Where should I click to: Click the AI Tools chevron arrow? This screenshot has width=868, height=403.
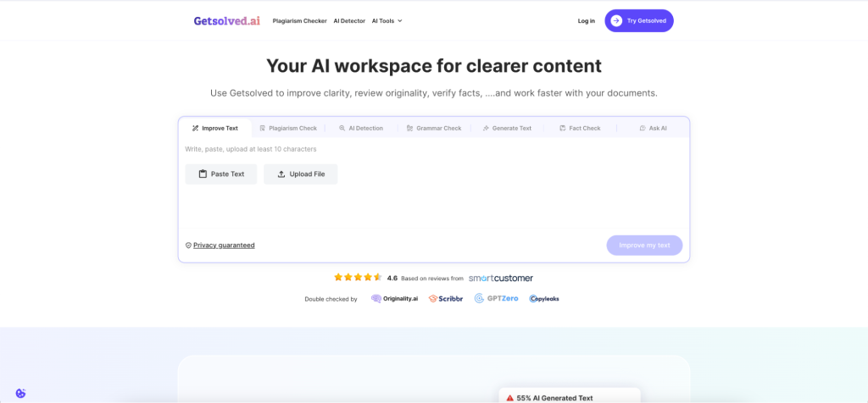click(400, 21)
